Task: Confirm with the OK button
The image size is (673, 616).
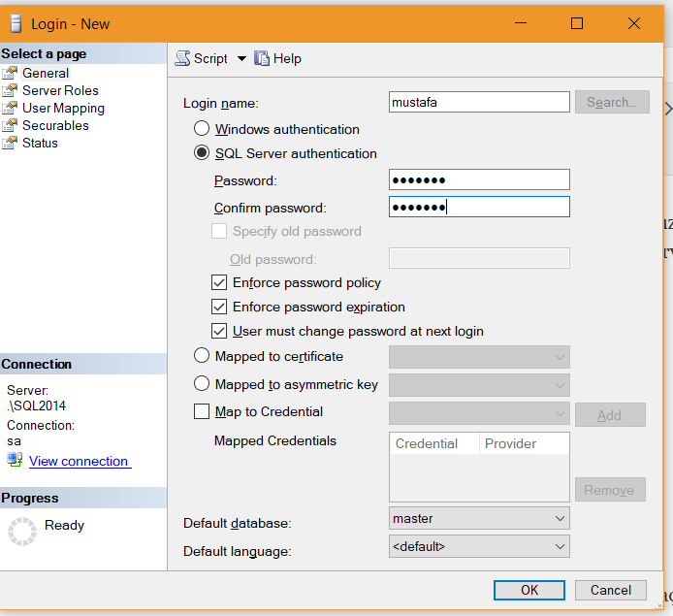Action: 529,590
